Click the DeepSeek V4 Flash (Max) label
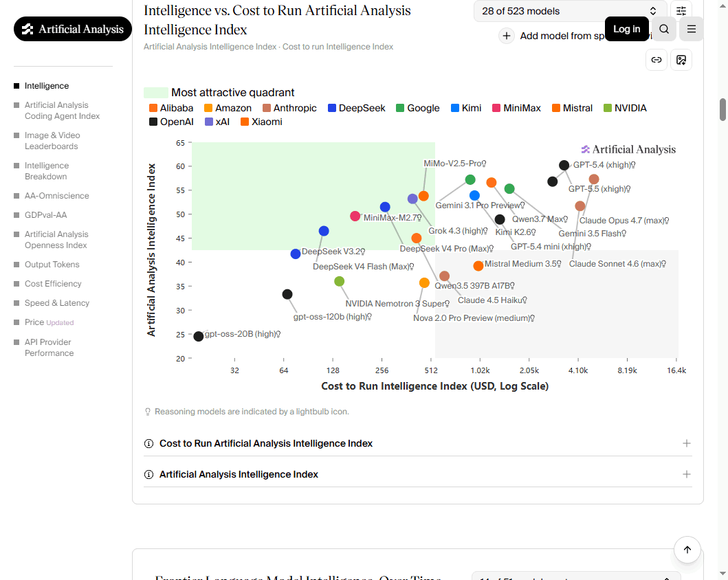Screen dimensions: 728x580 tap(363, 267)
